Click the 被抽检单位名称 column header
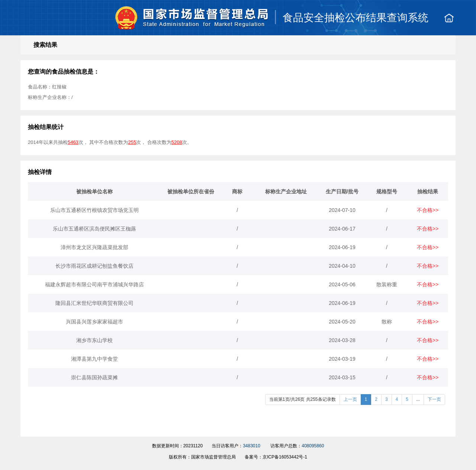 94,192
